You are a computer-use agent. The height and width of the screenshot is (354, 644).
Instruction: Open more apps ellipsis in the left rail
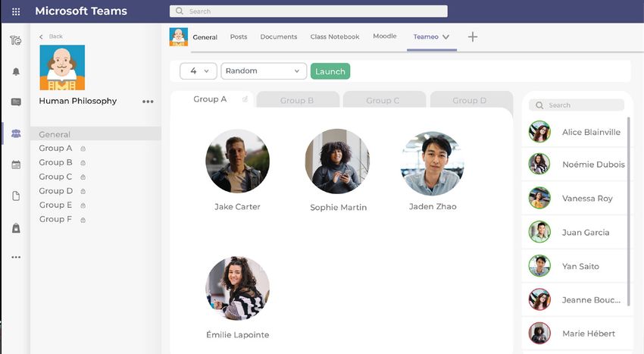pos(16,257)
